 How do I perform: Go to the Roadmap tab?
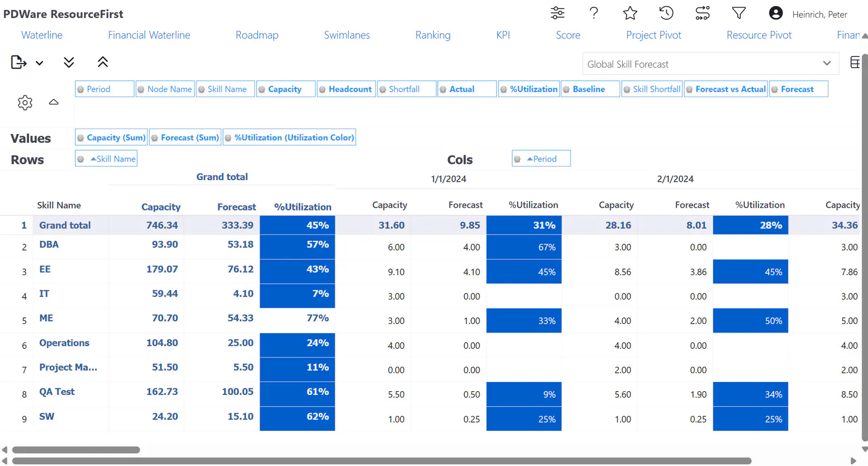tap(257, 35)
